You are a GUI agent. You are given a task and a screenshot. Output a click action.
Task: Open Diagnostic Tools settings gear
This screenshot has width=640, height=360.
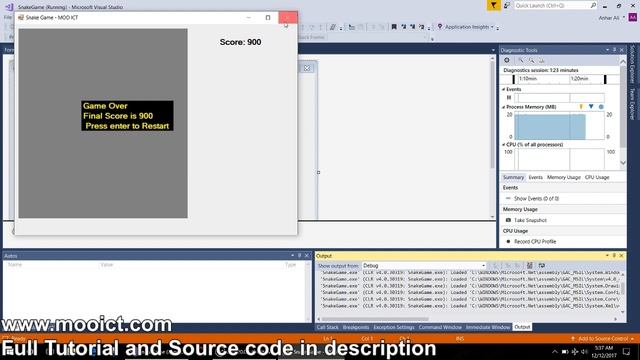[x=507, y=60]
